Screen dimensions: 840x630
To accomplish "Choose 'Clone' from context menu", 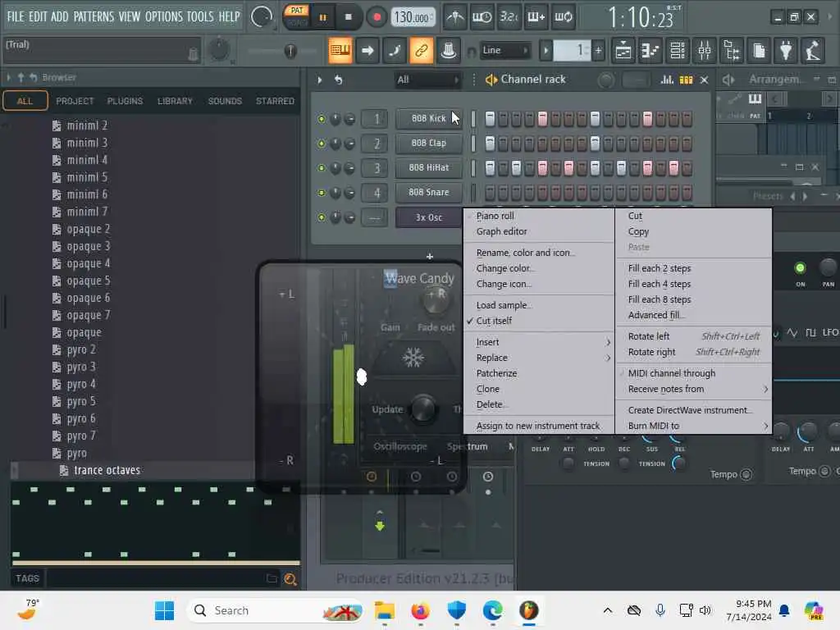I will click(x=487, y=389).
